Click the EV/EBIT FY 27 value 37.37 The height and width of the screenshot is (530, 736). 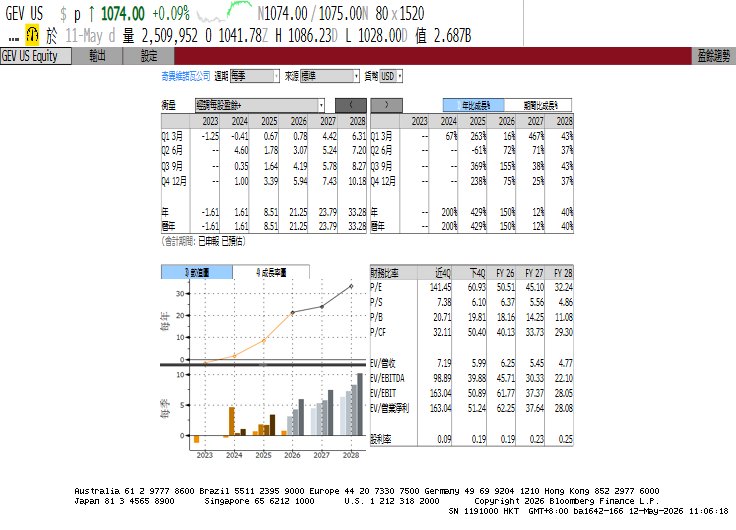535,393
